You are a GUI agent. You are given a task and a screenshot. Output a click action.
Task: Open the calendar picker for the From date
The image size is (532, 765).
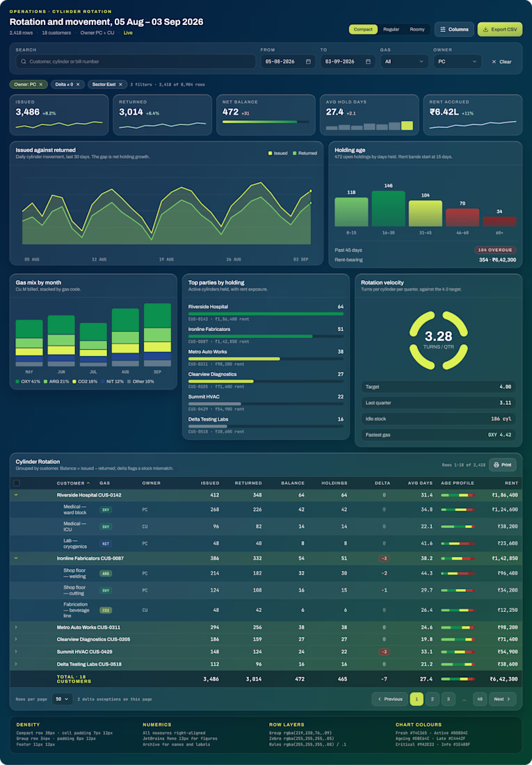pyautogui.click(x=308, y=61)
